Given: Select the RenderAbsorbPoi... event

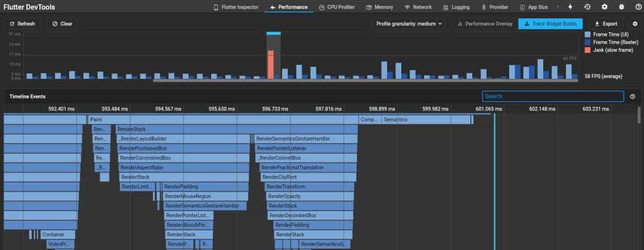Looking at the screenshot, I should coord(190,225).
